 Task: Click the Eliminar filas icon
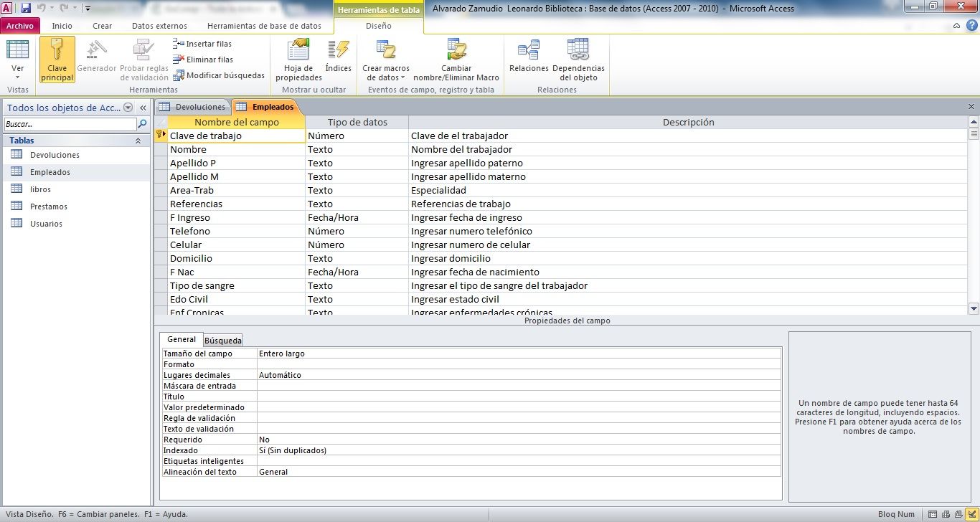coord(179,60)
